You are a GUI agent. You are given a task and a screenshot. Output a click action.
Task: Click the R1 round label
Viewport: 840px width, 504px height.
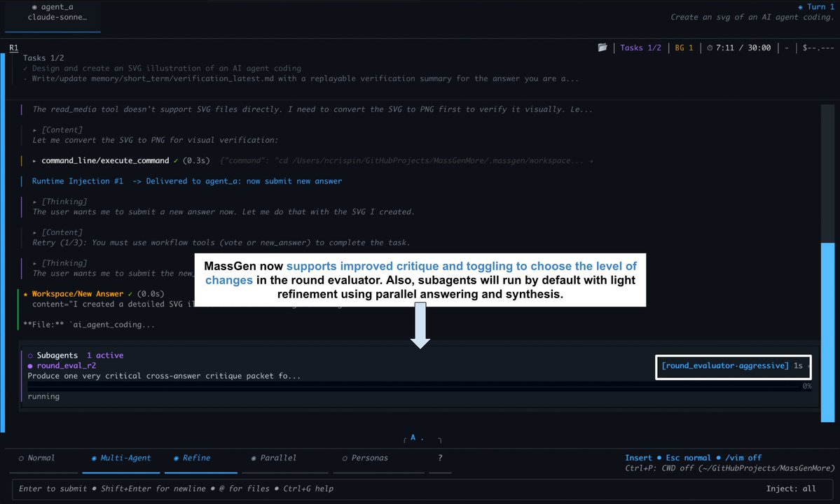click(14, 48)
